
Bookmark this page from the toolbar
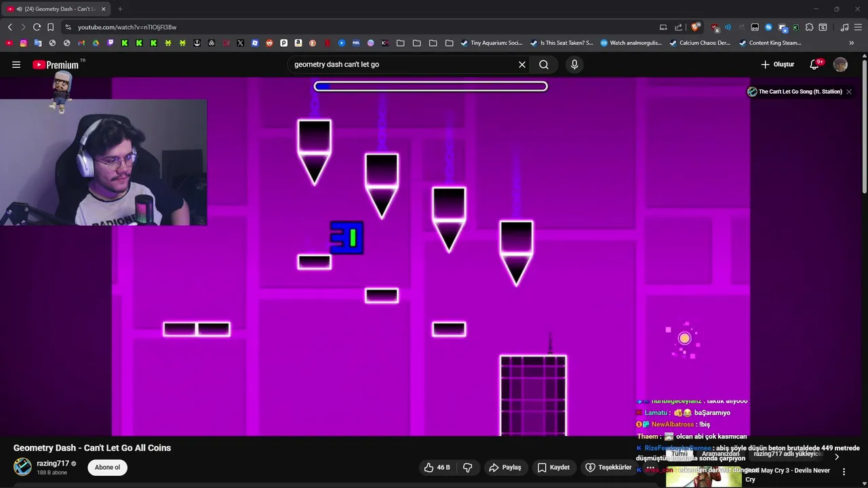(x=50, y=27)
